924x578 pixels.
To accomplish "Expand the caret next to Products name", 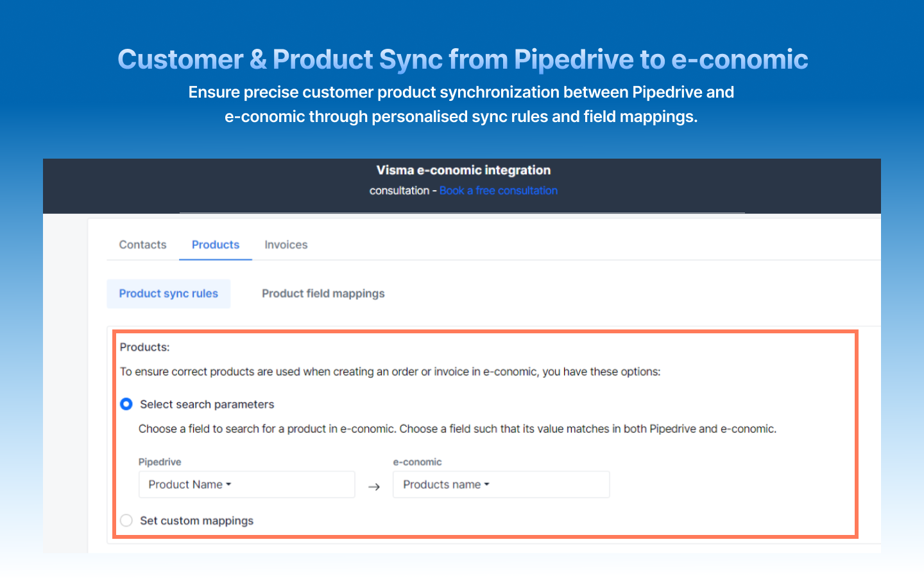I will pos(487,484).
